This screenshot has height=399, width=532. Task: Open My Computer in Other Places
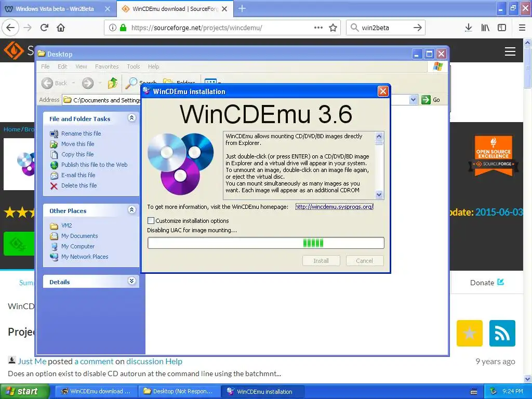[78, 246]
